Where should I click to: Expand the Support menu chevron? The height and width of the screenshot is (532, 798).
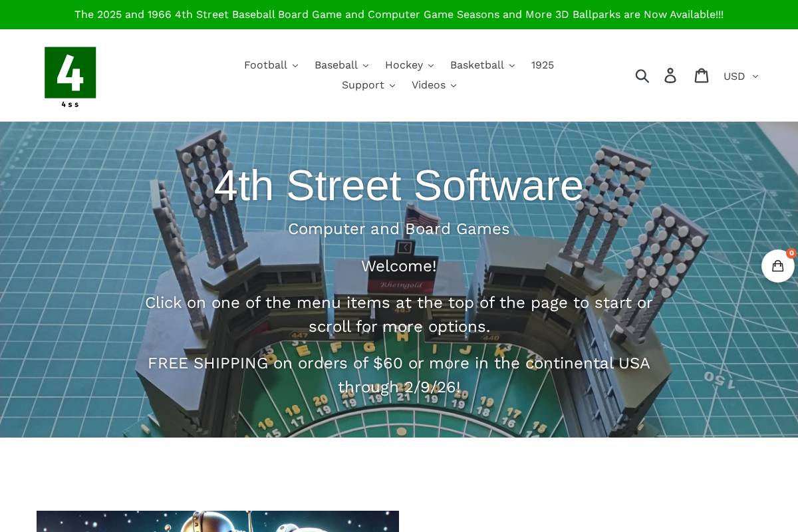[x=392, y=85]
